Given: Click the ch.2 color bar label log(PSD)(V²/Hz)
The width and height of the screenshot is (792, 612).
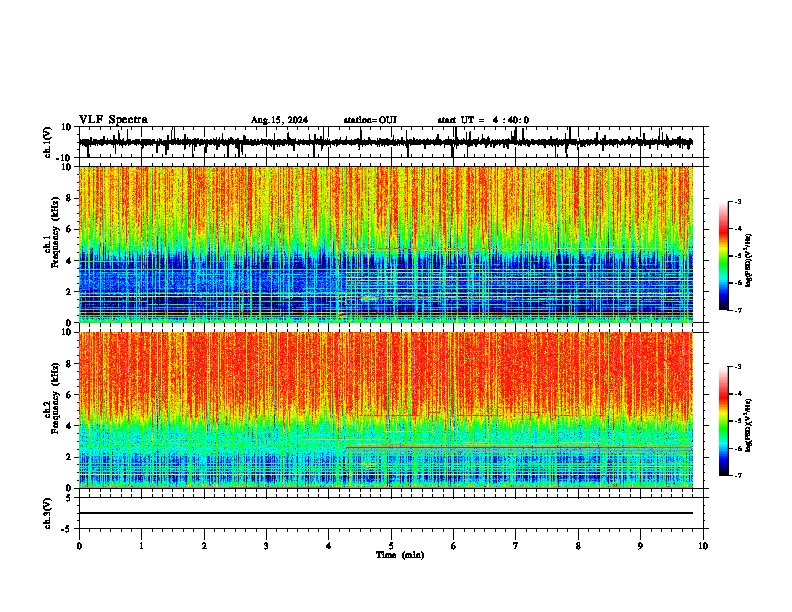Looking at the screenshot, I should click(x=749, y=426).
